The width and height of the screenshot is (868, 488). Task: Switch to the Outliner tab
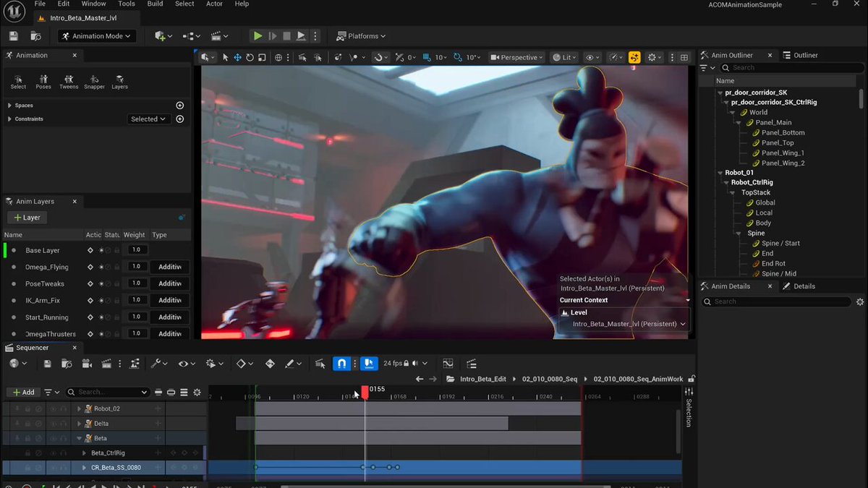click(x=805, y=55)
